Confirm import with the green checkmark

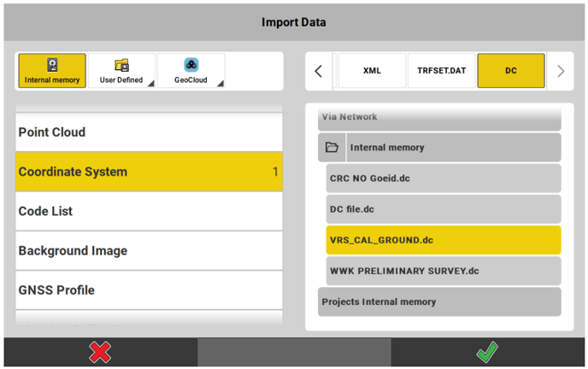[x=488, y=352]
